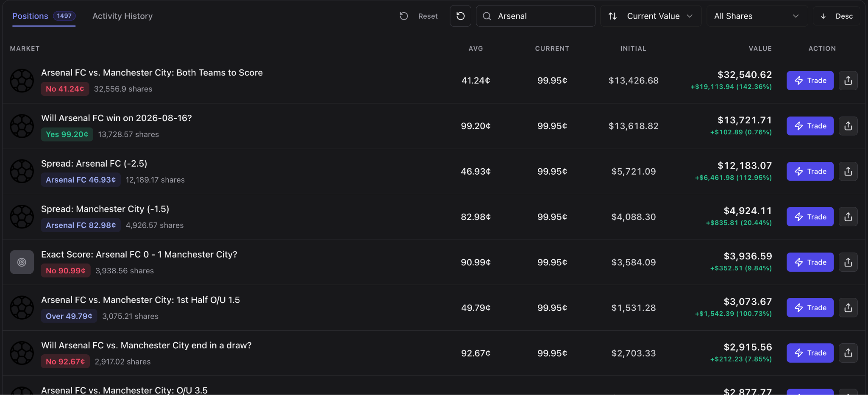Click share icon for the draw market
The height and width of the screenshot is (395, 868).
click(x=848, y=353)
